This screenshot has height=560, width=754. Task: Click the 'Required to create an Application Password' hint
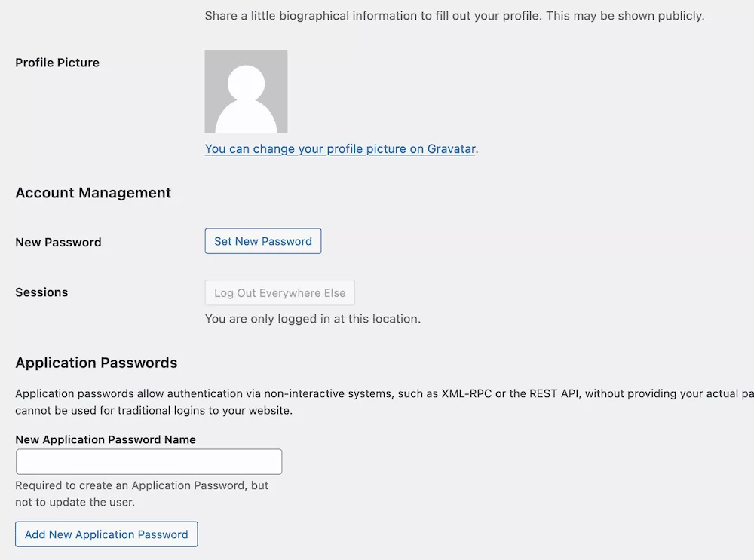click(x=142, y=485)
